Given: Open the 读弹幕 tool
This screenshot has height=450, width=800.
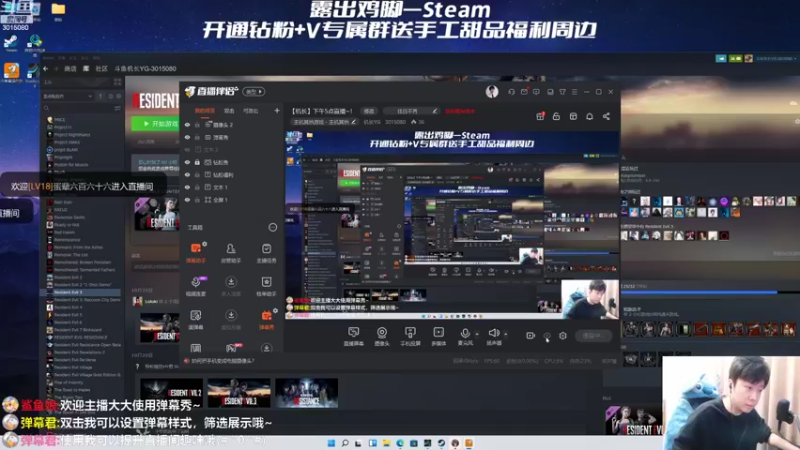Looking at the screenshot, I should click(x=196, y=319).
